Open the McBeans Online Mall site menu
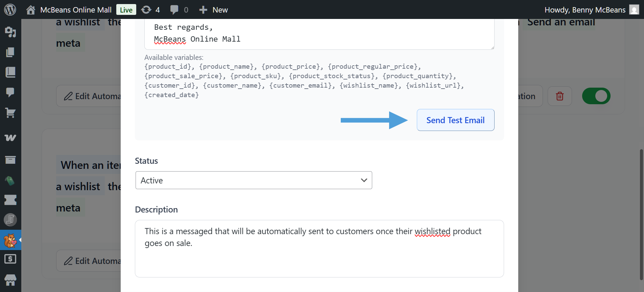Viewport: 644px width, 292px height. [x=75, y=10]
